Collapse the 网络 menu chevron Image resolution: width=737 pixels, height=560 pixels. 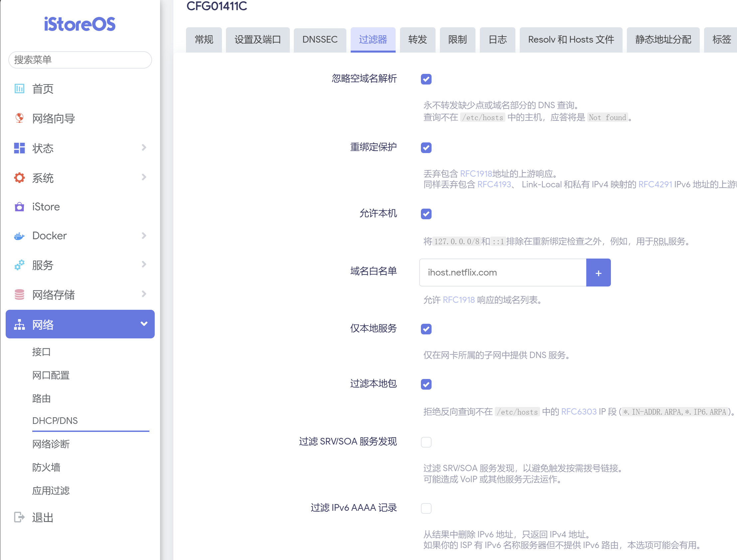point(144,324)
